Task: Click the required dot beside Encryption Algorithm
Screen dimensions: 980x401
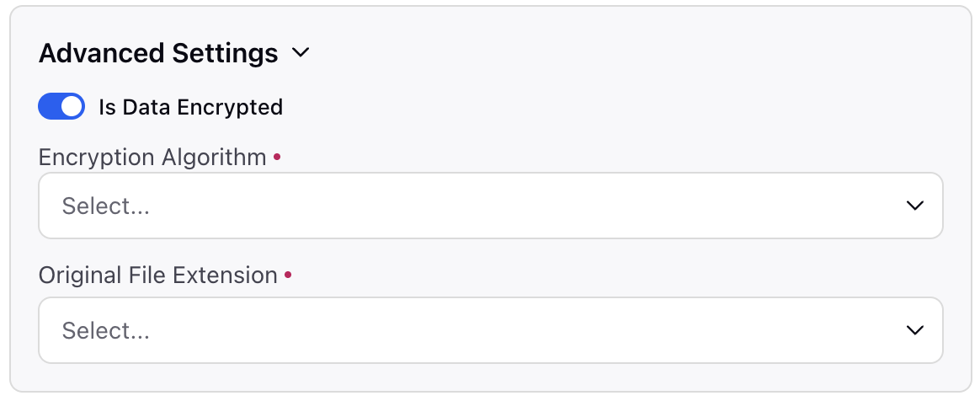Action: (x=277, y=157)
